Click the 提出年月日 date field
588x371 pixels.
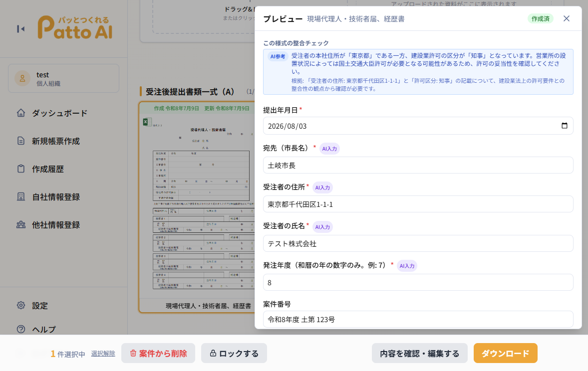tap(418, 126)
